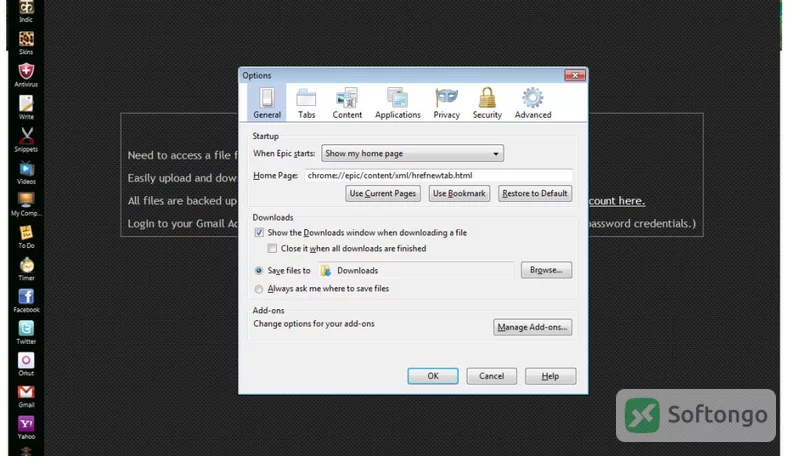Click Use Current Pages button
Viewport: 800px width, 456px height.
click(383, 193)
